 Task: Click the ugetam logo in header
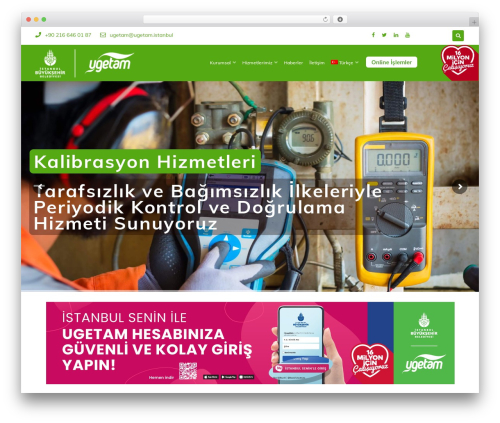pyautogui.click(x=110, y=62)
